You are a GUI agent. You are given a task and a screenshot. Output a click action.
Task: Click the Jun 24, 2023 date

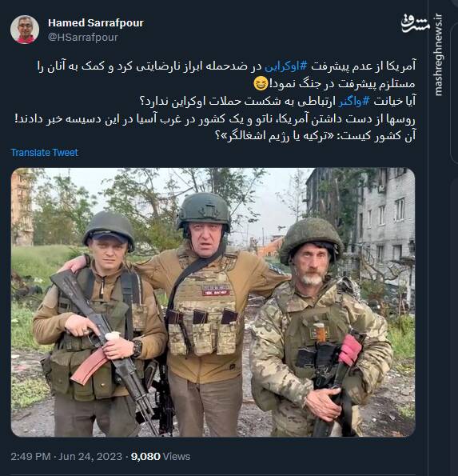90,456
